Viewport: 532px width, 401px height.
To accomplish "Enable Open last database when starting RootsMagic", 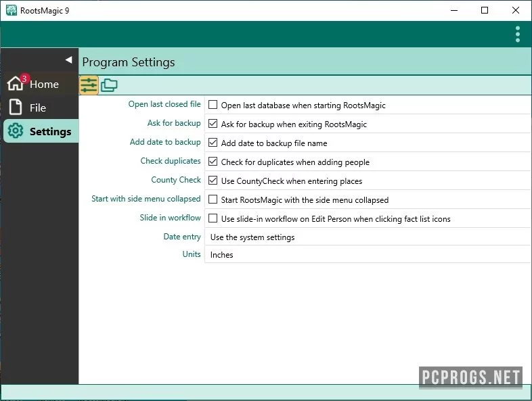I will point(213,105).
